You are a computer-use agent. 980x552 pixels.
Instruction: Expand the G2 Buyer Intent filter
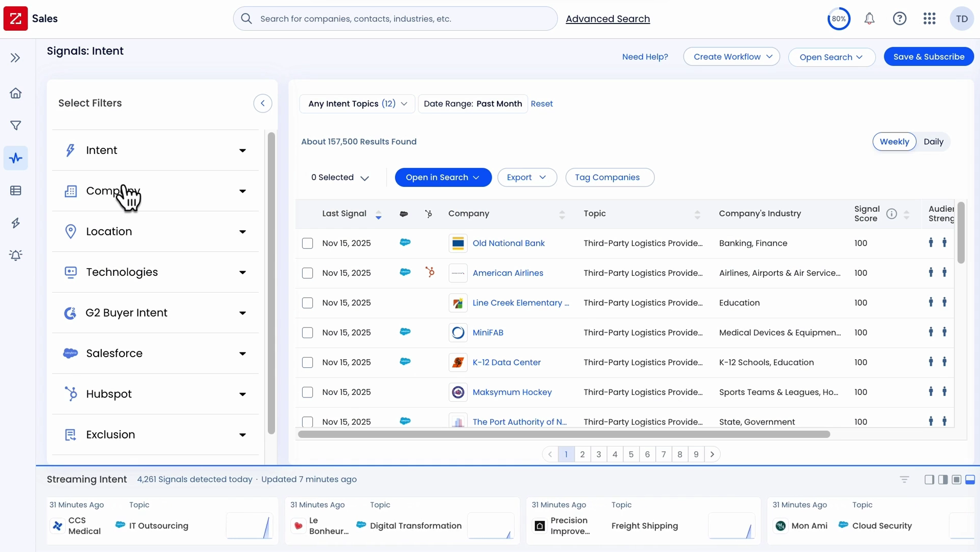[155, 313]
